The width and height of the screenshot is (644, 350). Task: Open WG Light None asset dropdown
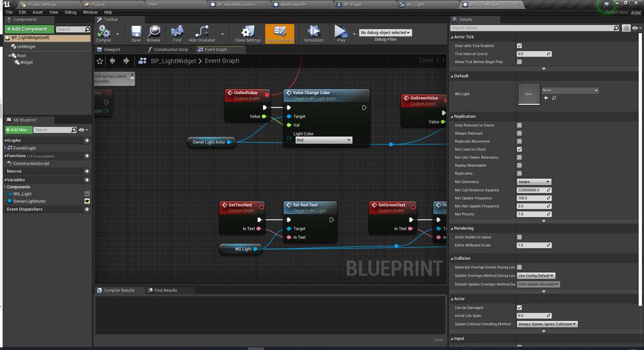point(570,90)
